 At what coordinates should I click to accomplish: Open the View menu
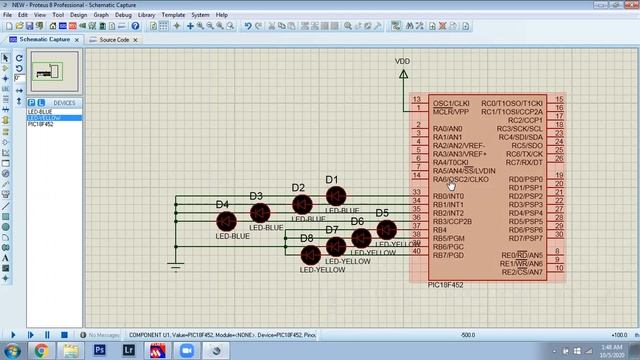(40, 15)
